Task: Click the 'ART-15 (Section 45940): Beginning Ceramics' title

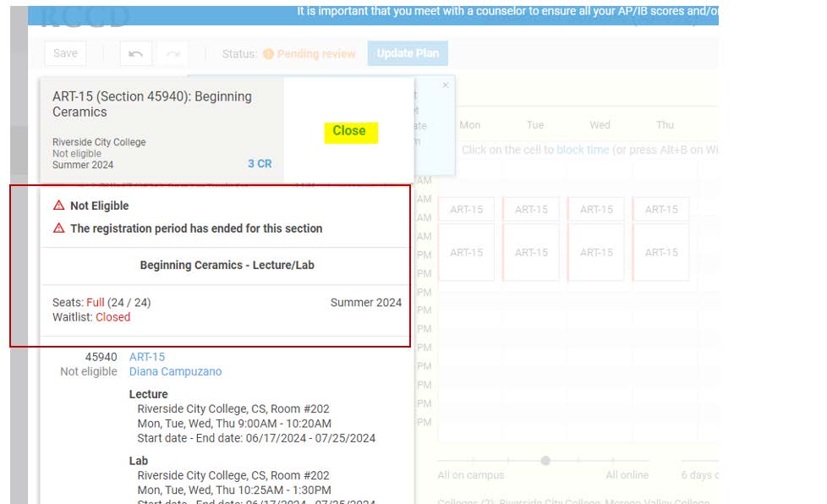Action: pyautogui.click(x=152, y=104)
